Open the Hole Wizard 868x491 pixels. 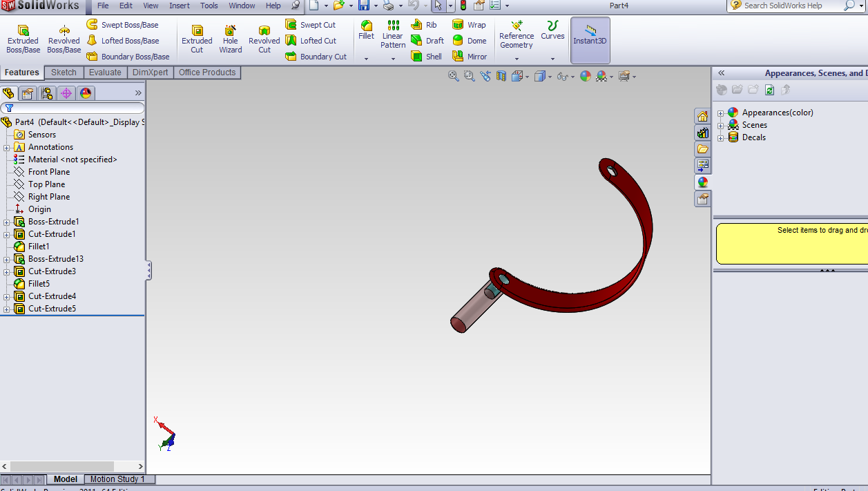tap(231, 39)
